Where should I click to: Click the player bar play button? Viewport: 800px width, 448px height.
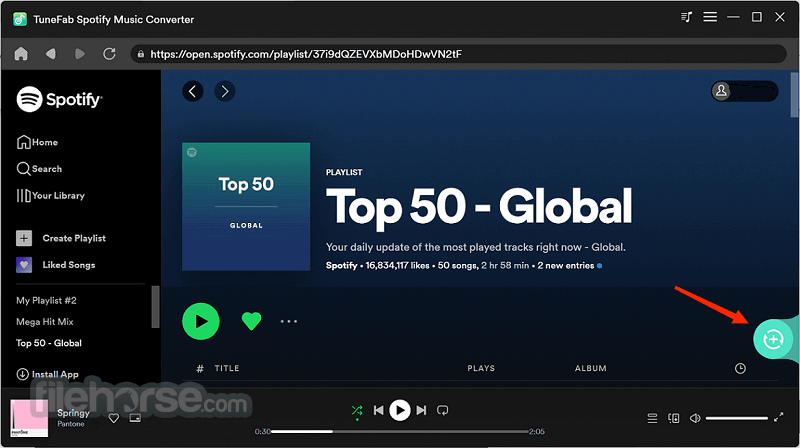[x=400, y=410]
